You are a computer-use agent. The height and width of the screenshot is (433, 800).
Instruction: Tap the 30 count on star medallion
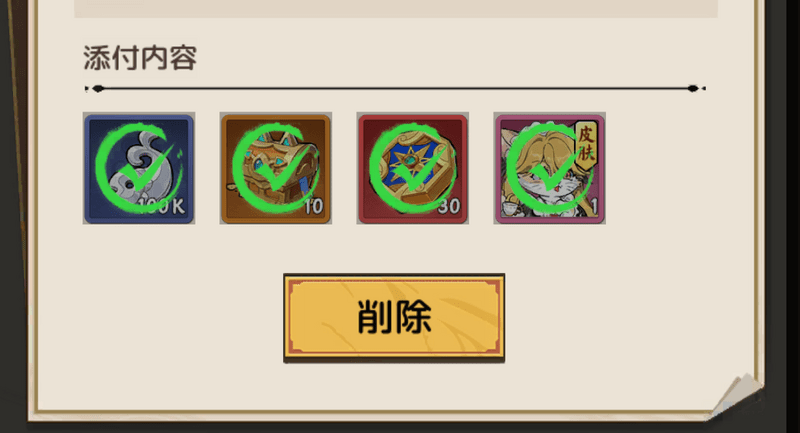449,206
